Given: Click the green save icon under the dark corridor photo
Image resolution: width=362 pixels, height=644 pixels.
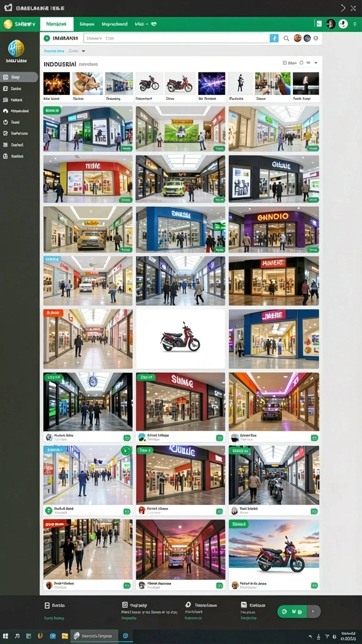Looking at the screenshot, I should tap(127, 438).
